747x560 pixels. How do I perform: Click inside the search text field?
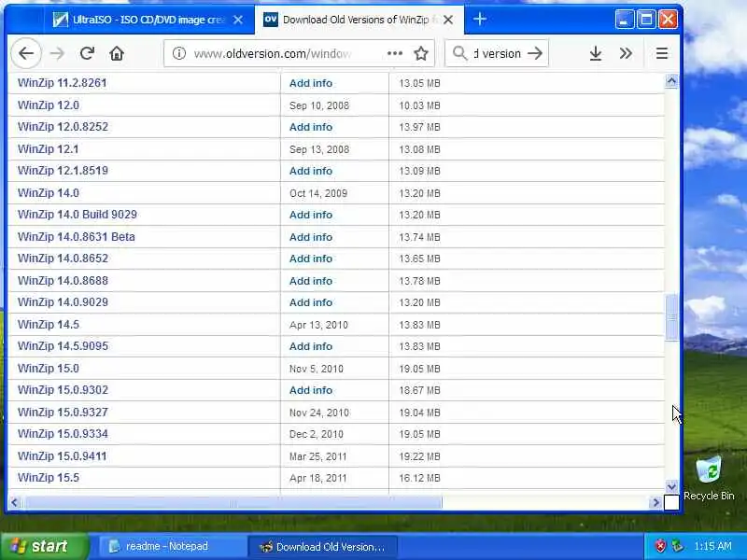(x=497, y=53)
